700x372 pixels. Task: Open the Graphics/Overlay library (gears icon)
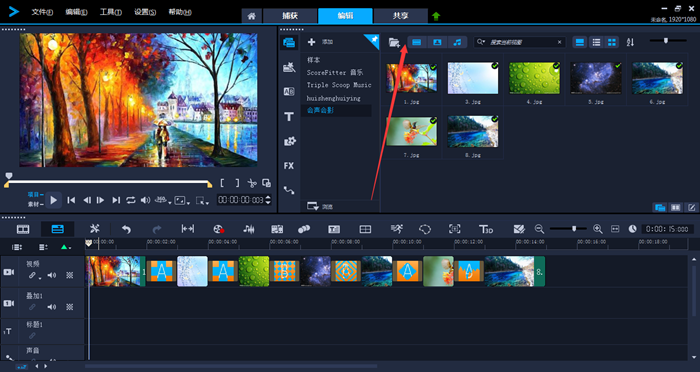click(x=289, y=141)
